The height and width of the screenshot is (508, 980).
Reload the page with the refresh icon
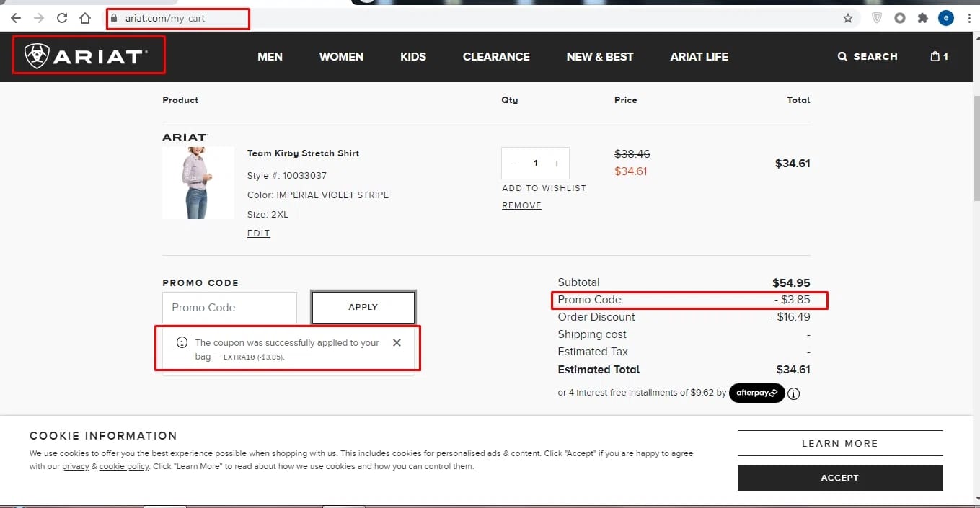(x=62, y=18)
